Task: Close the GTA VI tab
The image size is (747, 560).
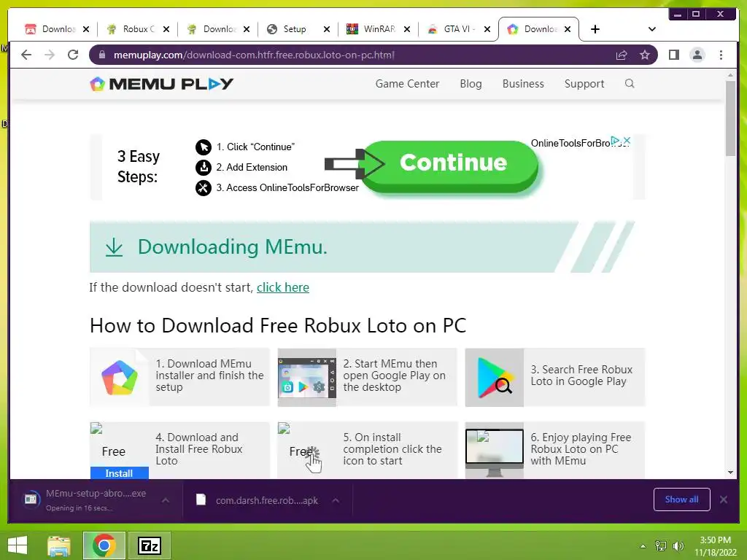Action: pyautogui.click(x=487, y=29)
